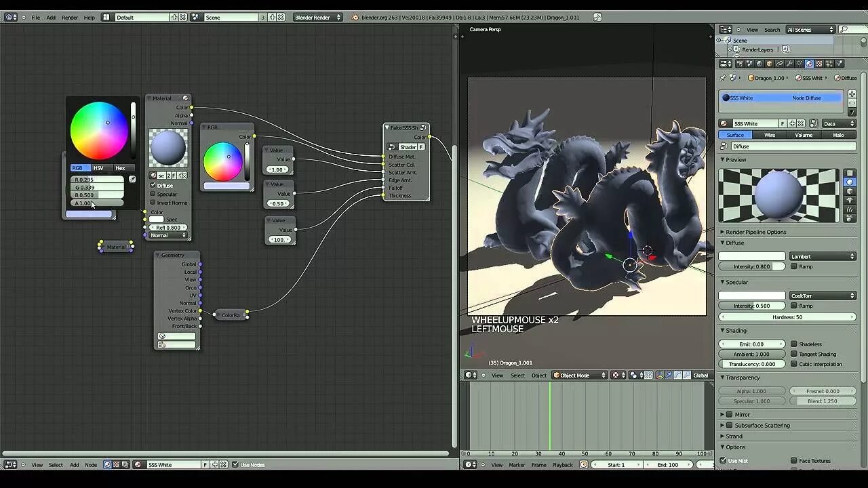Click F fake-user button in node editor header

pos(205,464)
